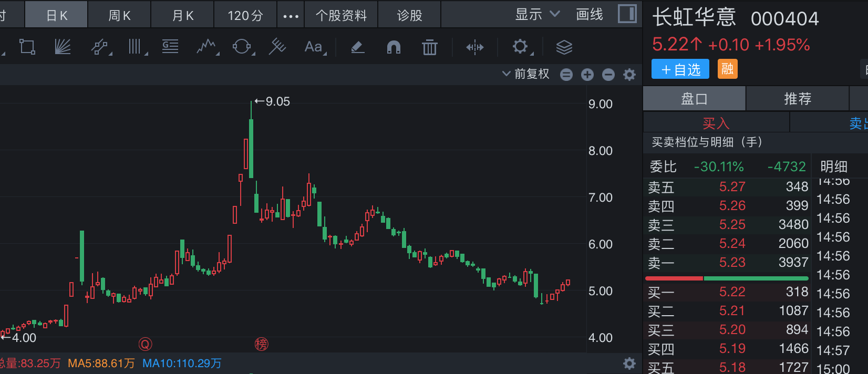Pick the Aa text annotation tool

pos(314,47)
